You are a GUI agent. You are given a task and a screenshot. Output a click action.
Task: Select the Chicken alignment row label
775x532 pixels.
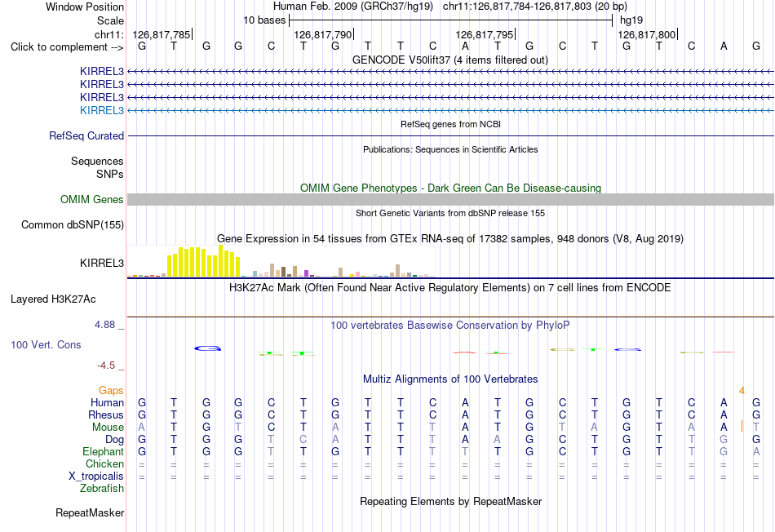pyautogui.click(x=104, y=463)
